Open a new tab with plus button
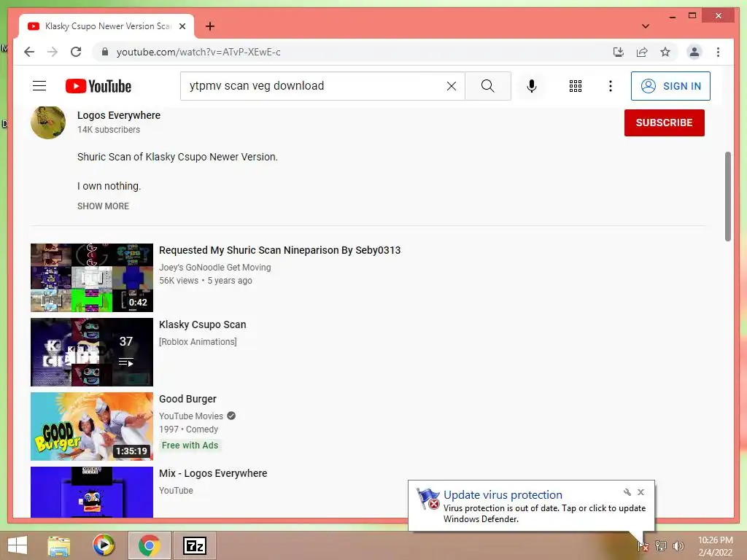This screenshot has height=560, width=747. tap(210, 26)
